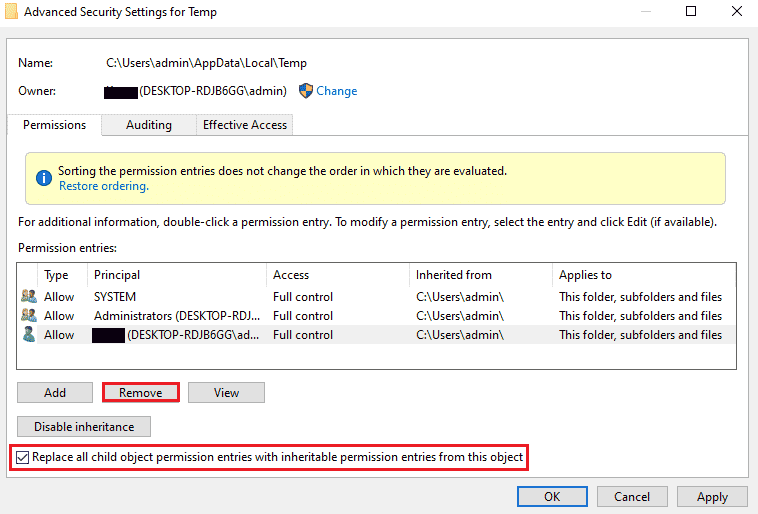Click the folder icon in title bar

[11, 11]
